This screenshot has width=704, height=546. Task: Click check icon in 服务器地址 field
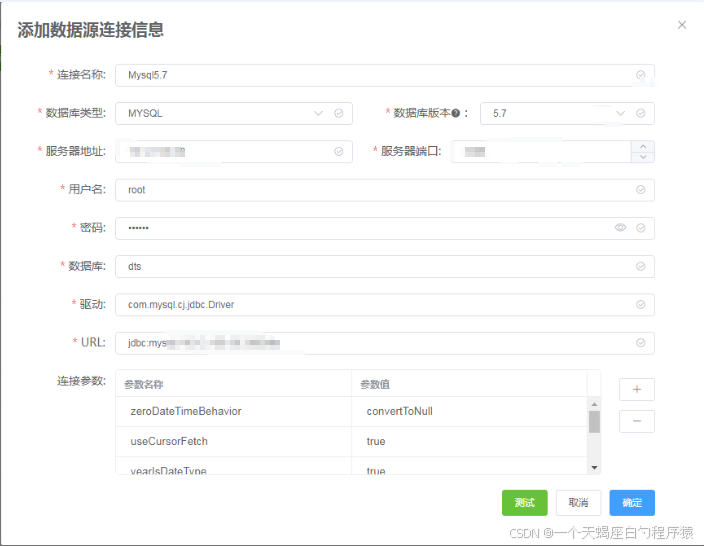pyautogui.click(x=339, y=152)
